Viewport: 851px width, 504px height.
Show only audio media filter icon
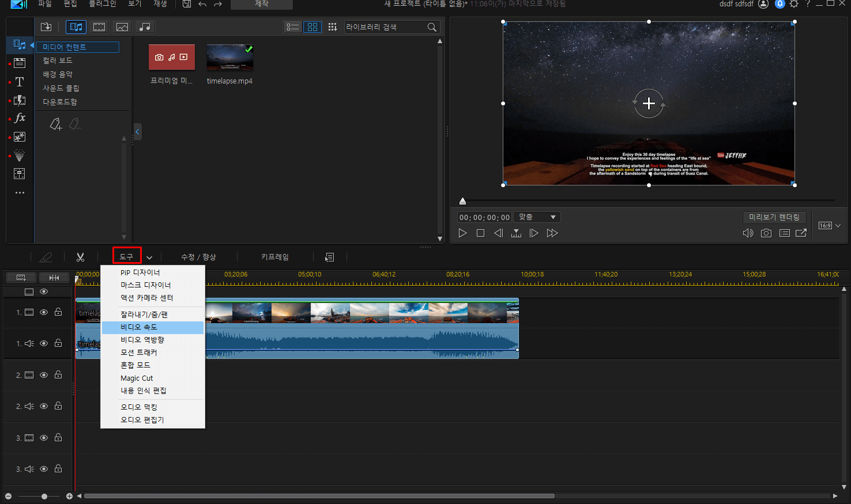pos(145,27)
